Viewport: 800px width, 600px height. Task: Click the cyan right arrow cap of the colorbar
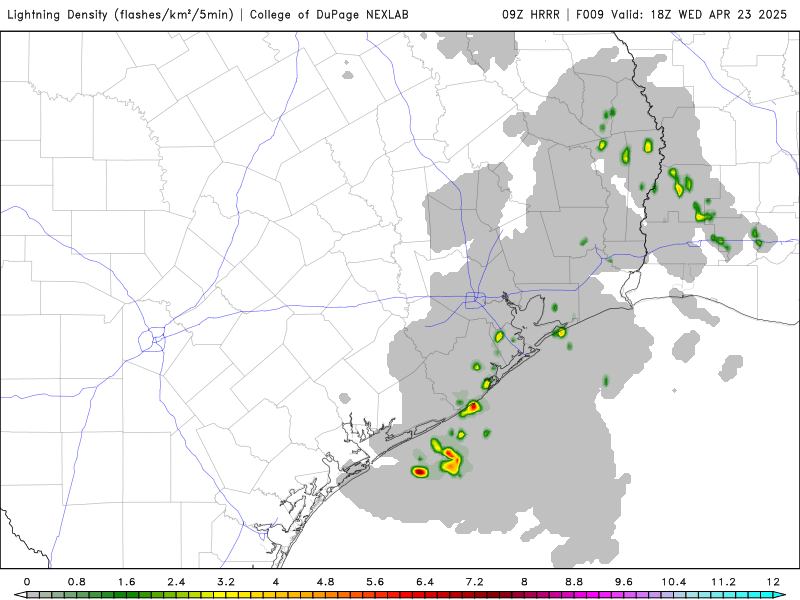780,595
